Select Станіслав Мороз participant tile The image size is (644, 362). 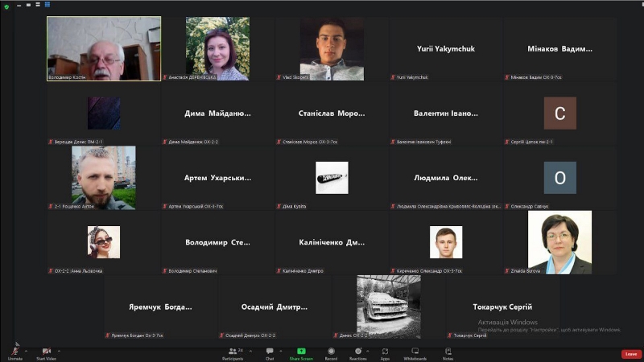tap(332, 113)
